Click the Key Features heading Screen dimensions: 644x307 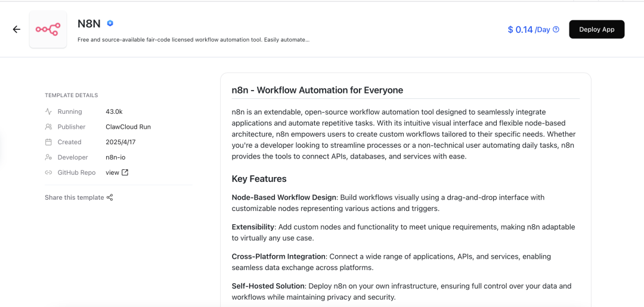click(259, 179)
